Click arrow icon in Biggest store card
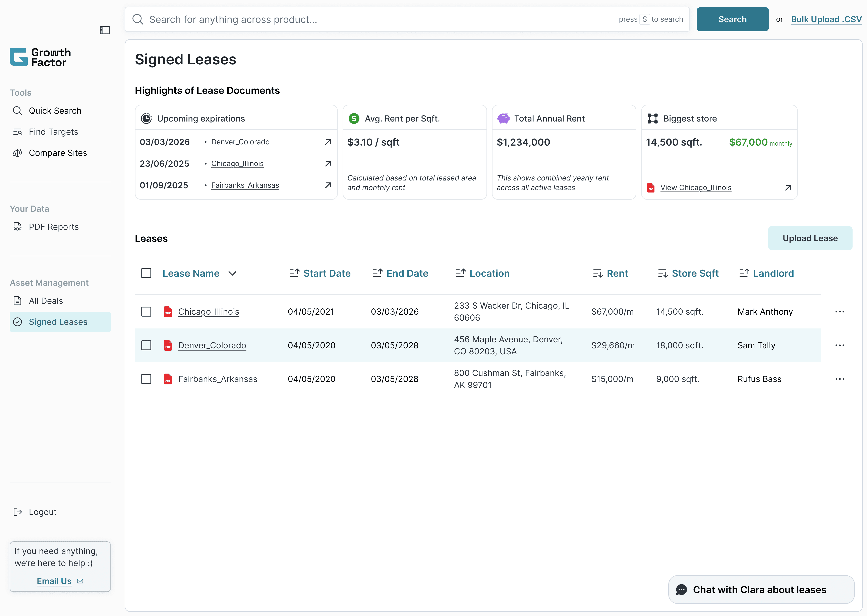Viewport: 867px width, 616px height. coord(788,187)
